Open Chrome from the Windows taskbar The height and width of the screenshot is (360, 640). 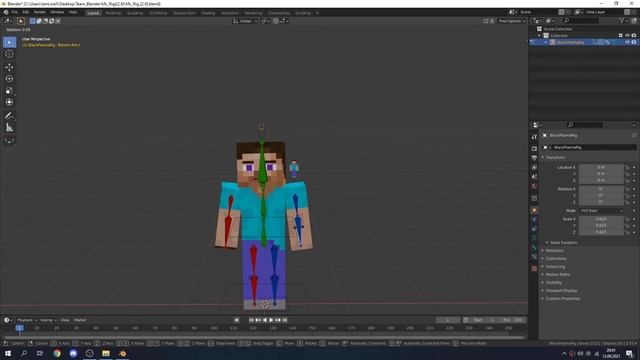57,353
